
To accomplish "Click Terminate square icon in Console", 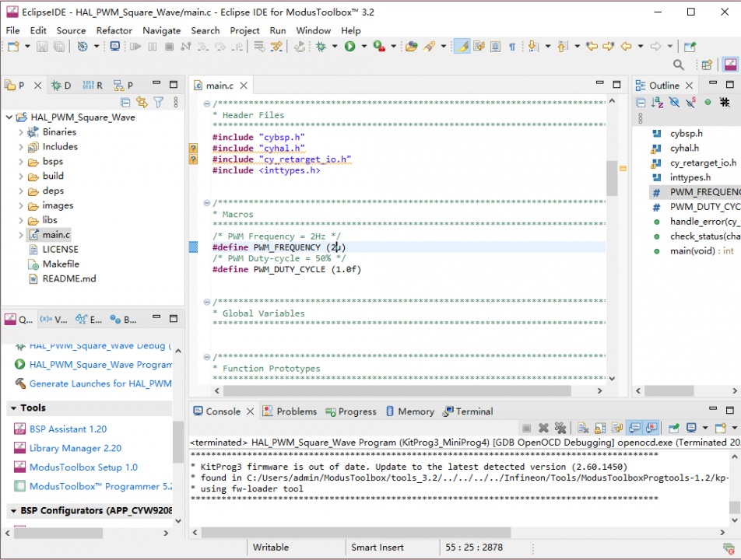I will pyautogui.click(x=526, y=428).
